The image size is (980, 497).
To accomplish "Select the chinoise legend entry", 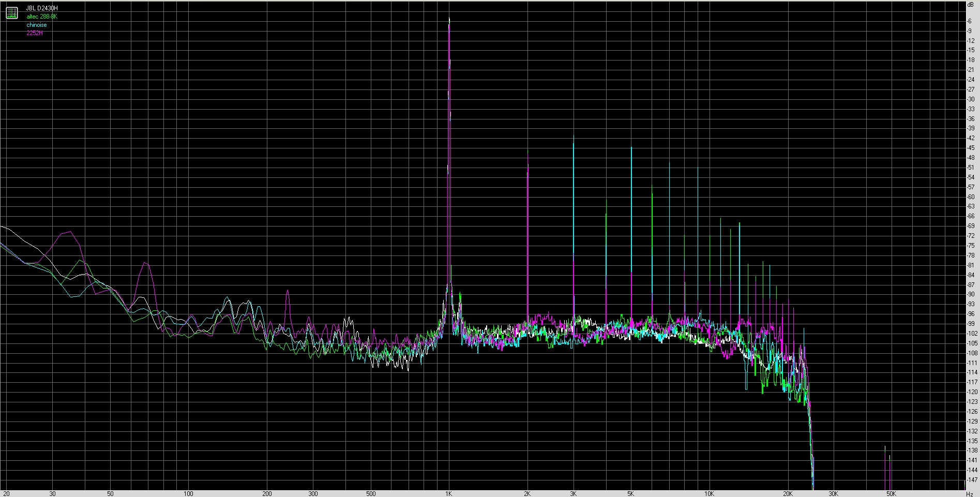I will tap(37, 25).
